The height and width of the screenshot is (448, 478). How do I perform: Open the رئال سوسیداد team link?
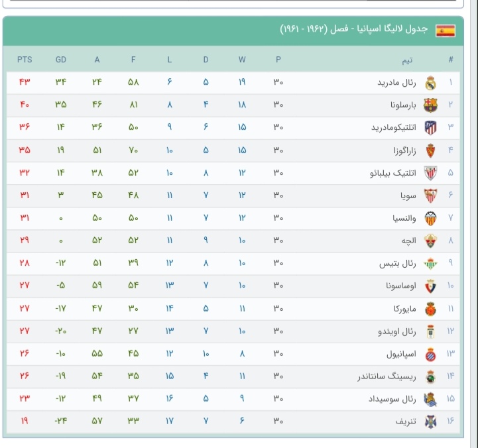(x=392, y=399)
